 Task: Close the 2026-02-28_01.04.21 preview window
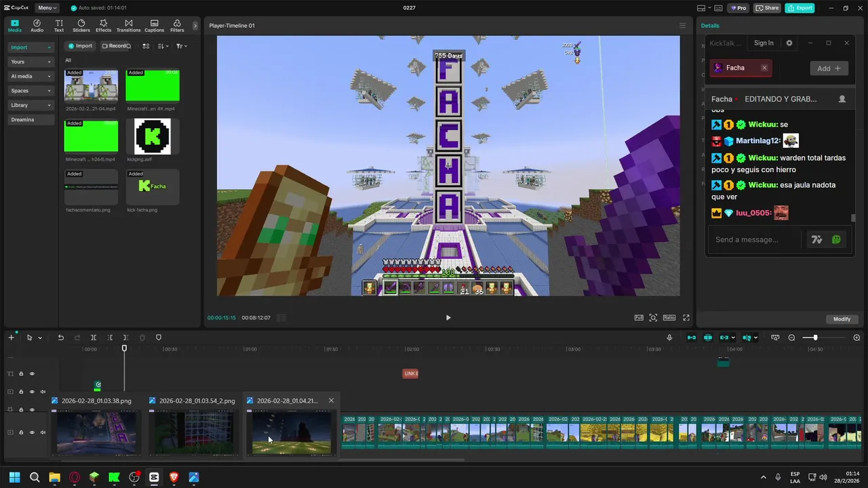[x=331, y=401]
